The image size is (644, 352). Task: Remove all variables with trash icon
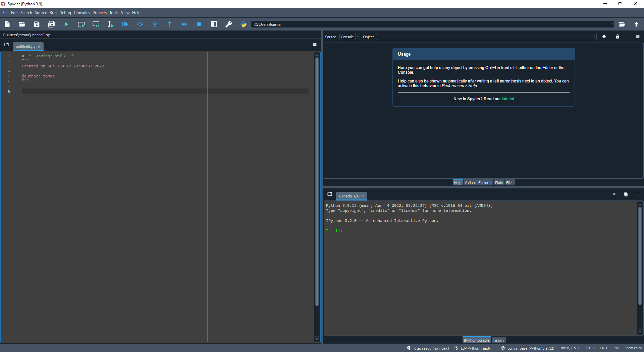(626, 194)
